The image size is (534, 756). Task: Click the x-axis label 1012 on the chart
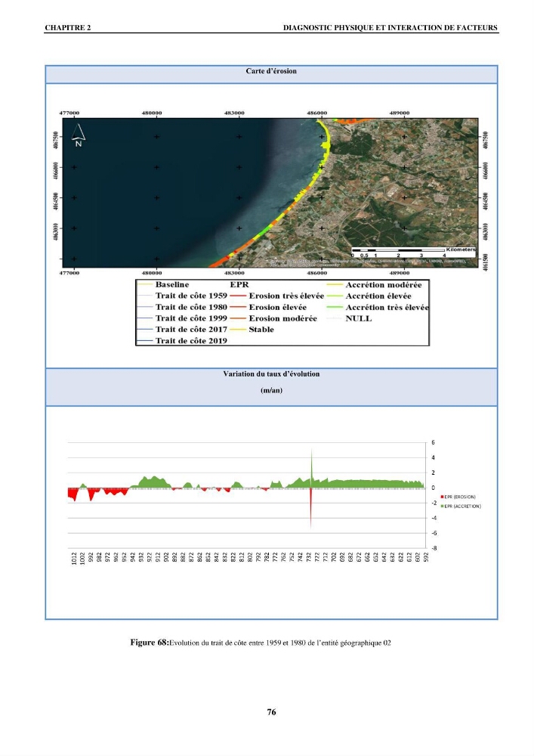[74, 558]
